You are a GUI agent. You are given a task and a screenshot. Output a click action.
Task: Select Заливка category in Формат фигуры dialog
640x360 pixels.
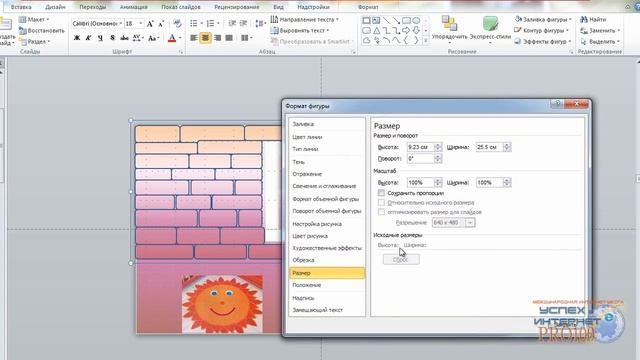pyautogui.click(x=327, y=124)
